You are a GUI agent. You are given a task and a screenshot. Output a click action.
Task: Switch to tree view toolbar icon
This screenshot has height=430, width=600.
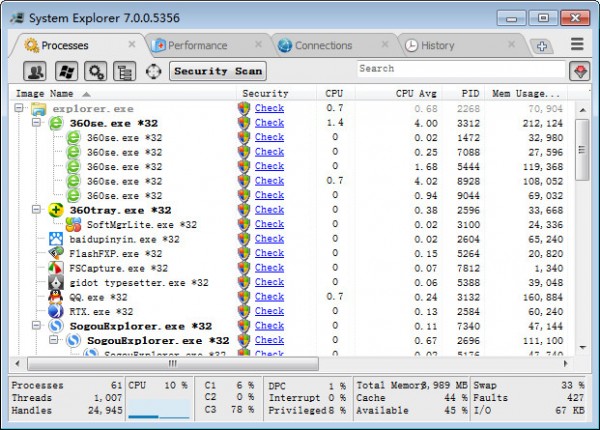click(x=124, y=71)
